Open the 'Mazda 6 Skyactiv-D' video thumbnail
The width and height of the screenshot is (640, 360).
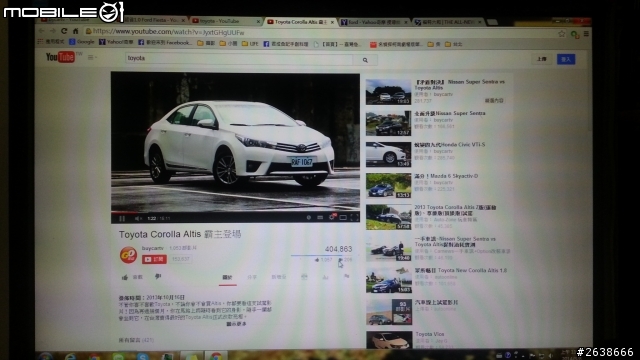pyautogui.click(x=388, y=186)
